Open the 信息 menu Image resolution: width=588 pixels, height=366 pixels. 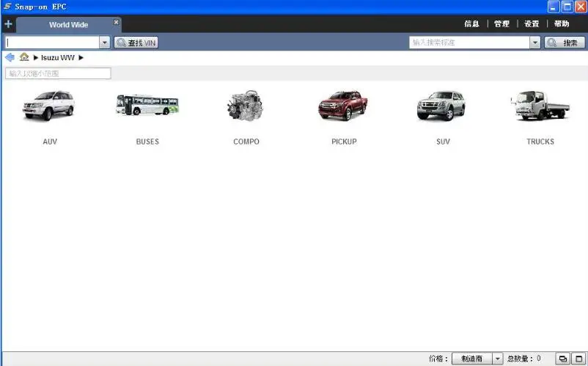471,24
